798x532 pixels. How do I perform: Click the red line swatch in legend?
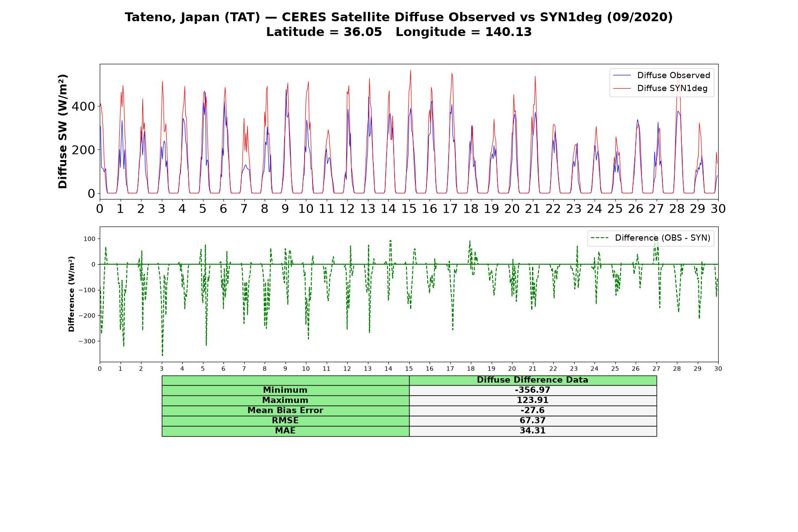(x=622, y=89)
